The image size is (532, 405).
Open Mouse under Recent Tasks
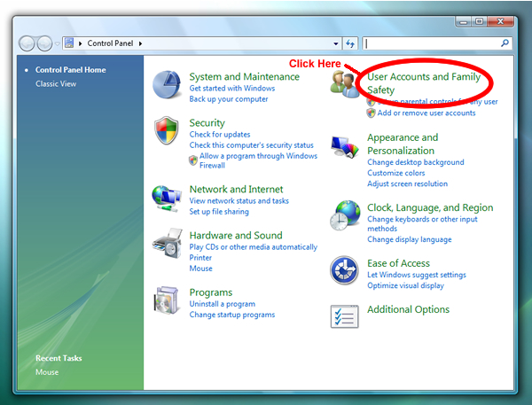coord(47,372)
